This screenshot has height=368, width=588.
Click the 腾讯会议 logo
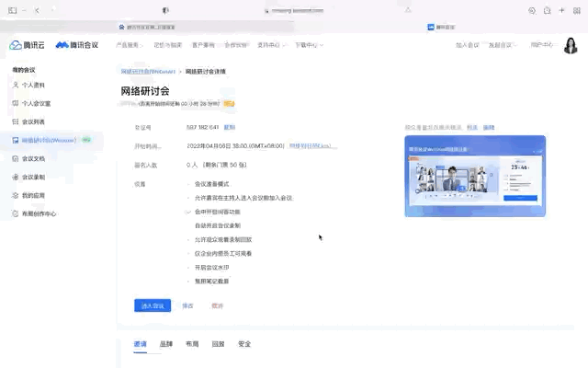click(x=77, y=45)
